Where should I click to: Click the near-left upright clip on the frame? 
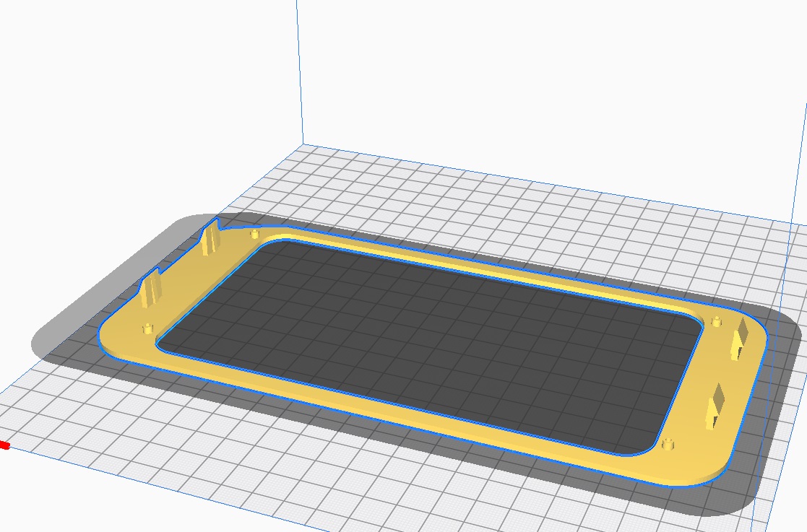click(x=151, y=287)
